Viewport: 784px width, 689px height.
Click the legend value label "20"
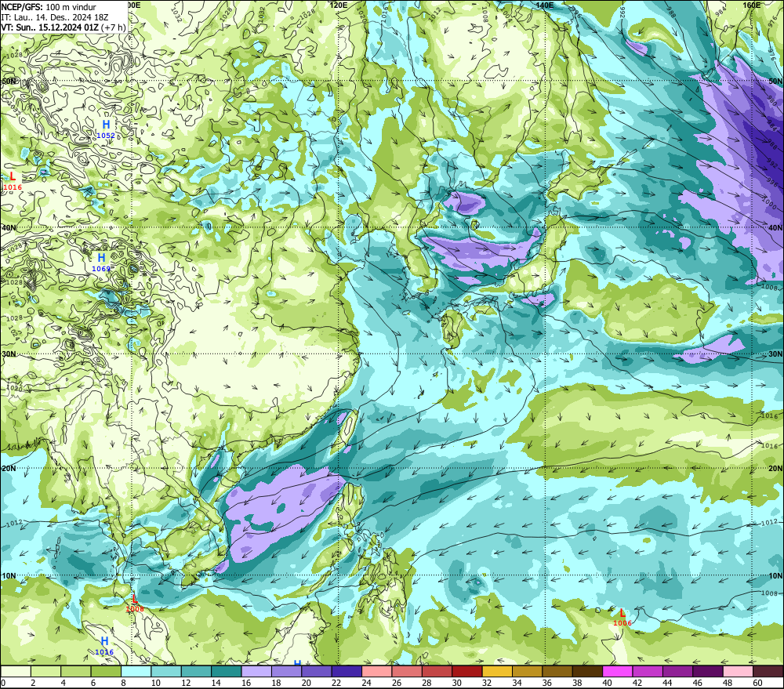pyautogui.click(x=307, y=683)
